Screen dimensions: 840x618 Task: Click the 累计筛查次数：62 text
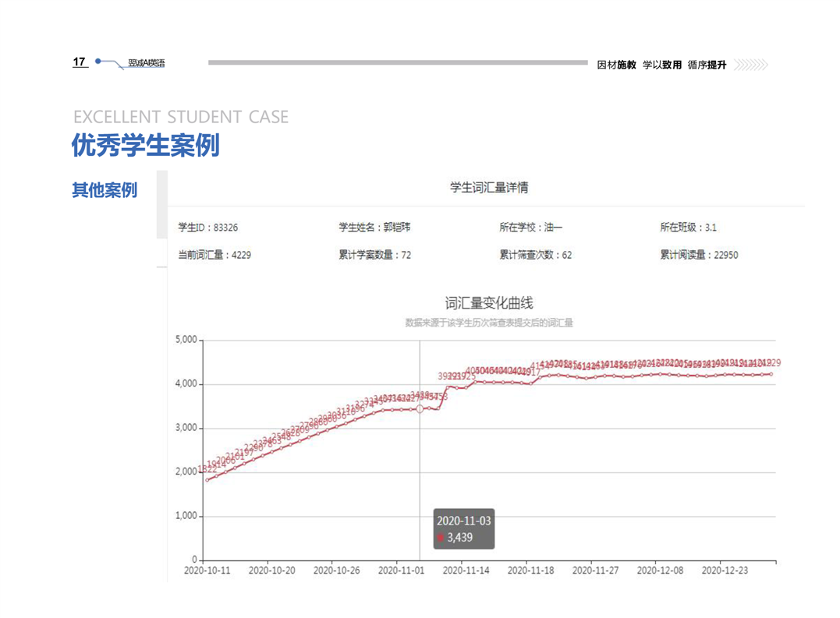tap(535, 255)
